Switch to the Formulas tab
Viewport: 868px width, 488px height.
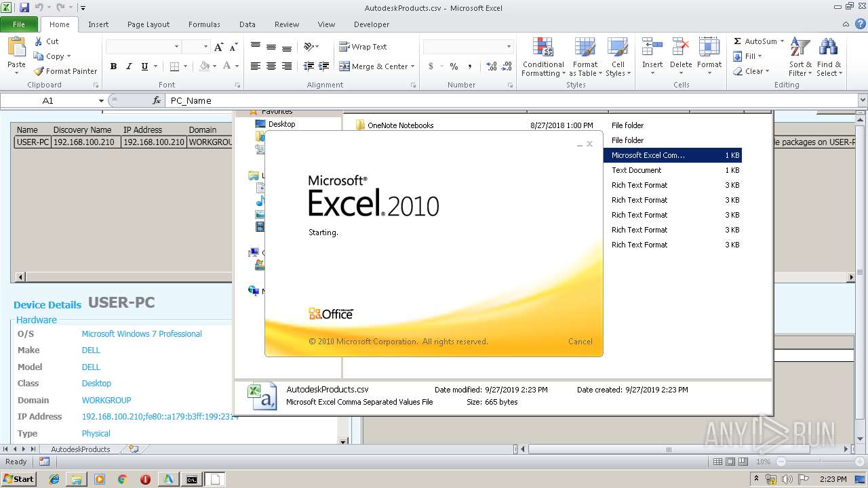tap(204, 24)
